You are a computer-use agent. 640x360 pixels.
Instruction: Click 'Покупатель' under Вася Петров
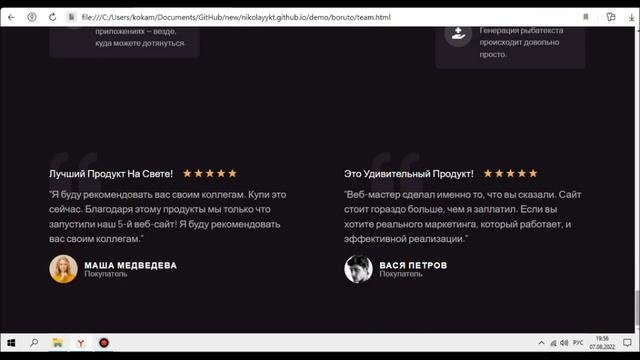tap(401, 274)
